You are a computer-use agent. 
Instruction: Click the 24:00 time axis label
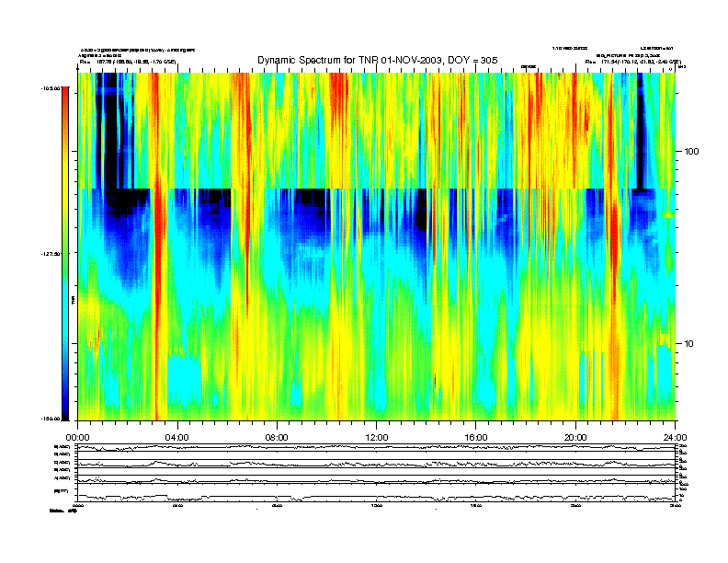675,438
